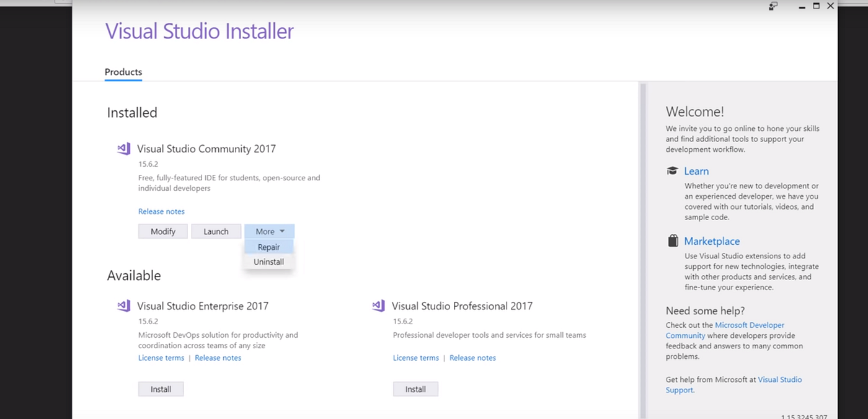Screen dimensions: 868x419
Task: Click the Visual Studio Professional 2017 title
Action: [462, 306]
